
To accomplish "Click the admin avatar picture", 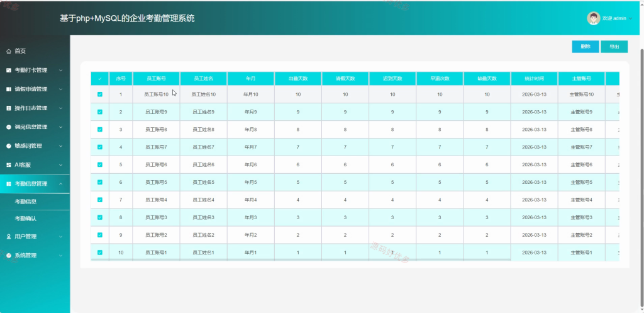I will [594, 18].
